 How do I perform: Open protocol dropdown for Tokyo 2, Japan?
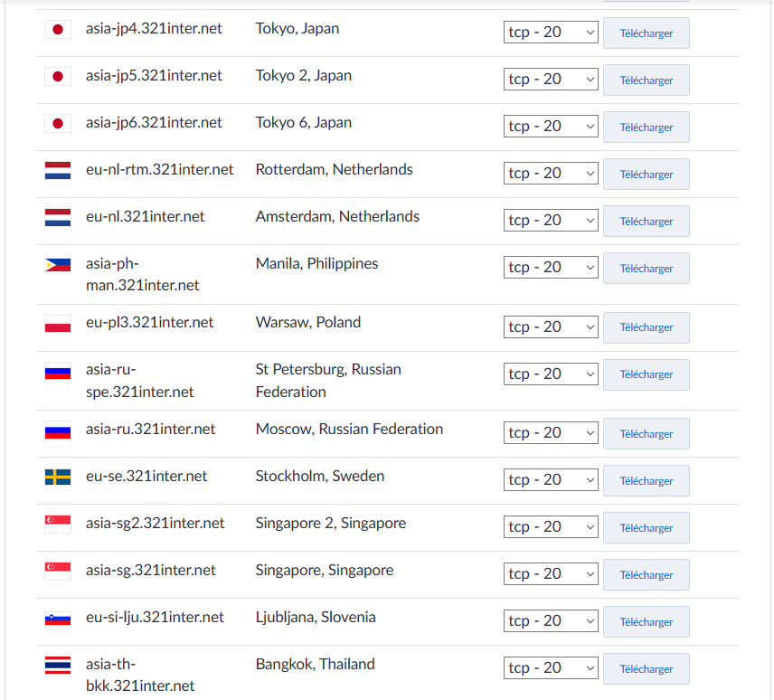click(551, 80)
